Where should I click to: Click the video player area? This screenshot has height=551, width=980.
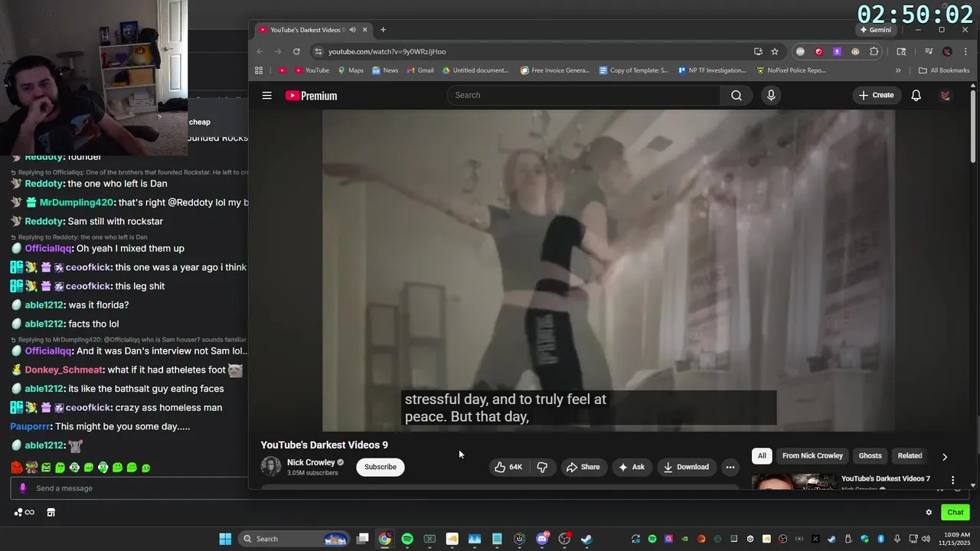609,270
